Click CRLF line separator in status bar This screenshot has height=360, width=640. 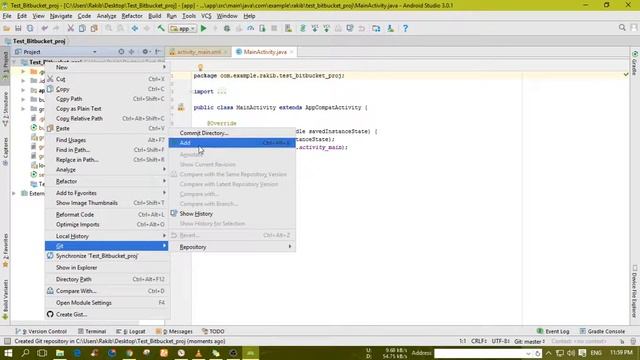pos(479,341)
